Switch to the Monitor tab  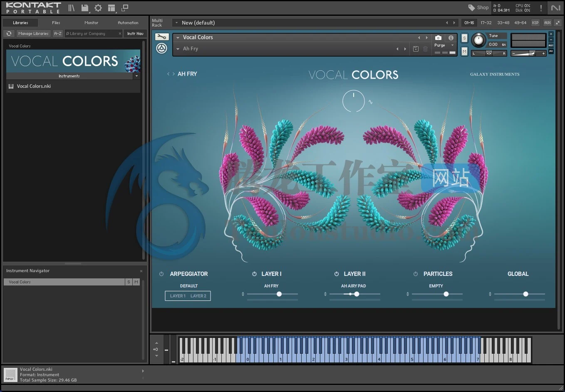point(92,23)
